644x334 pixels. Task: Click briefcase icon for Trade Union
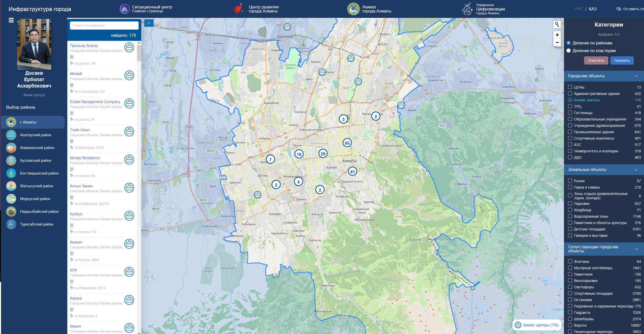(129, 132)
